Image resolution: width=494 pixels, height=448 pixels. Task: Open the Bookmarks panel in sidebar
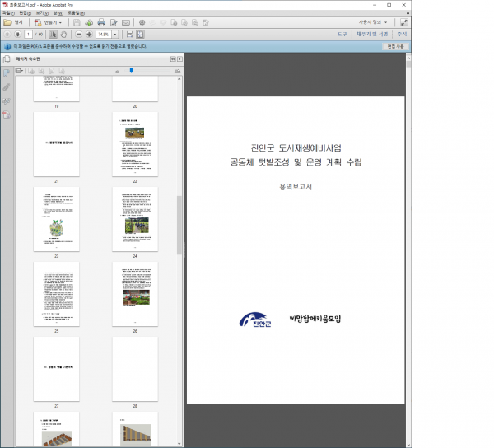pyautogui.click(x=6, y=72)
